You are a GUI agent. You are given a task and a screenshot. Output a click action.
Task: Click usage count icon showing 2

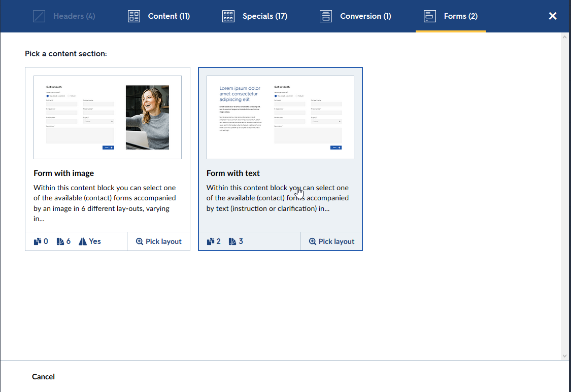click(x=211, y=241)
